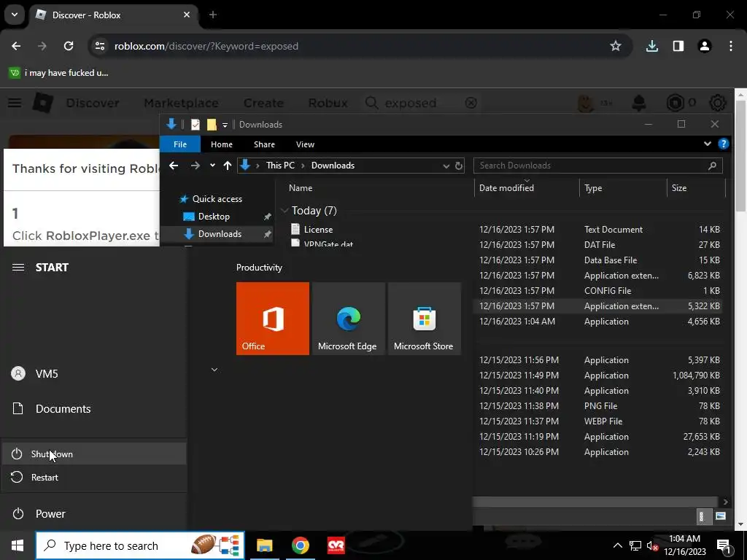Switch to the Home ribbon tab
This screenshot has width=747, height=560.
pos(222,144)
